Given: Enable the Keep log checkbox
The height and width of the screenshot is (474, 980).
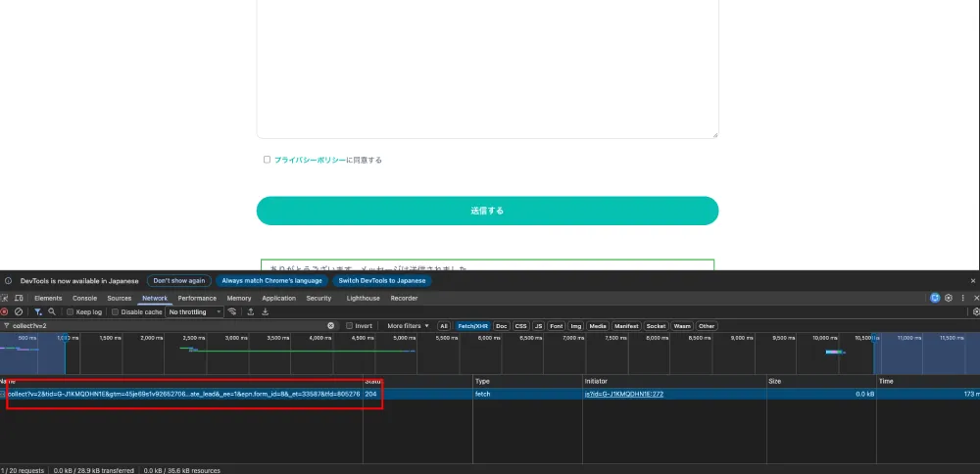Looking at the screenshot, I should point(71,311).
